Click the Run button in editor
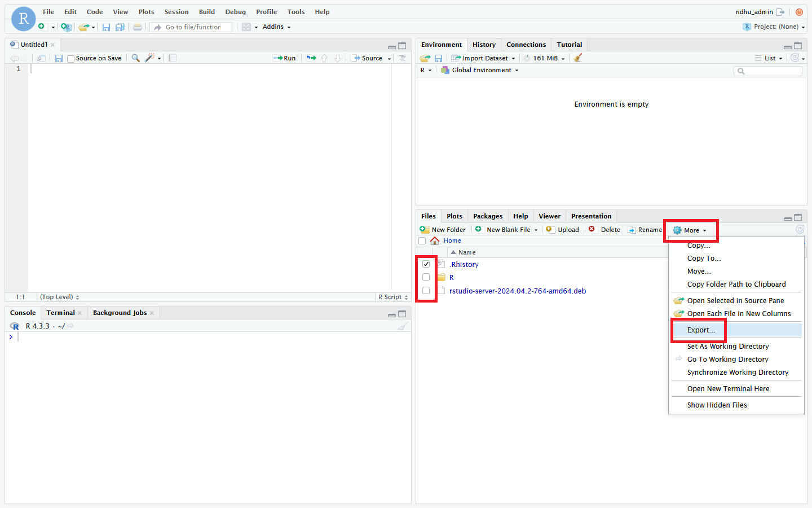 click(x=285, y=58)
